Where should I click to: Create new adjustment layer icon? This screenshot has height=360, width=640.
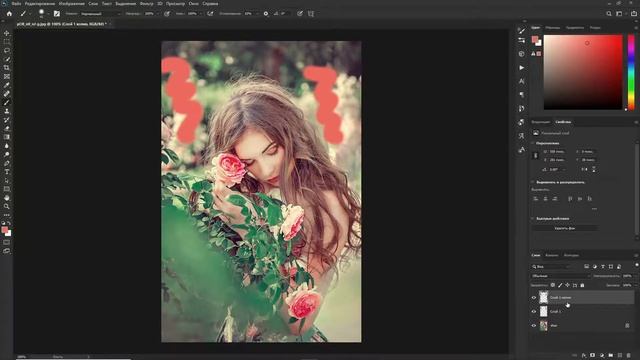pos(602,356)
